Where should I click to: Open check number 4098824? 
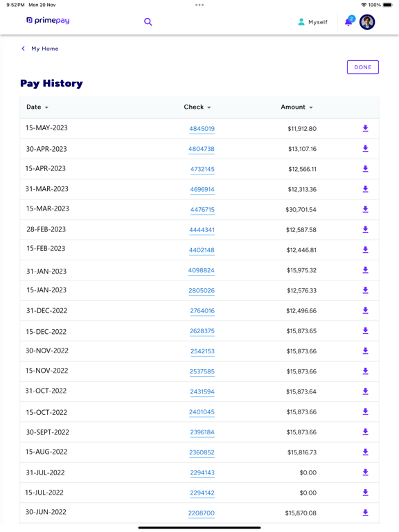(x=202, y=270)
